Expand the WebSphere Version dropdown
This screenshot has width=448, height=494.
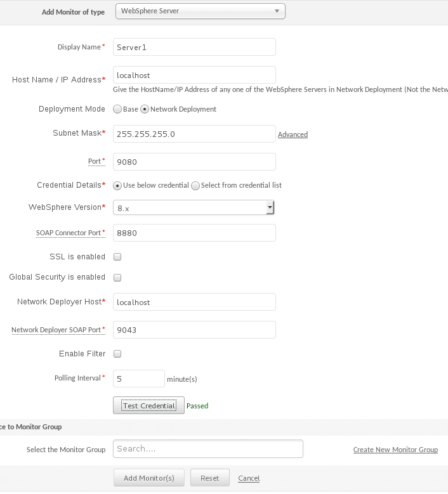[x=194, y=207]
